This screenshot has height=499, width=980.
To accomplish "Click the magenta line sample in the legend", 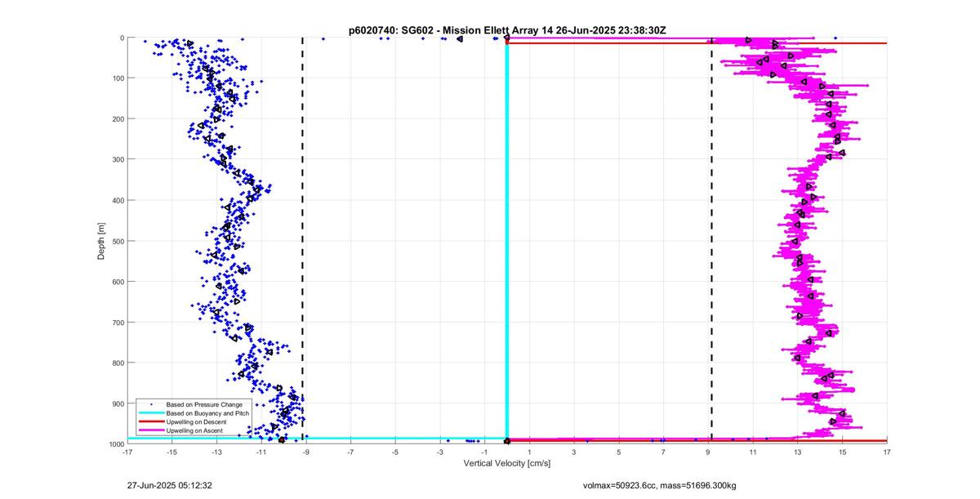I will point(150,430).
